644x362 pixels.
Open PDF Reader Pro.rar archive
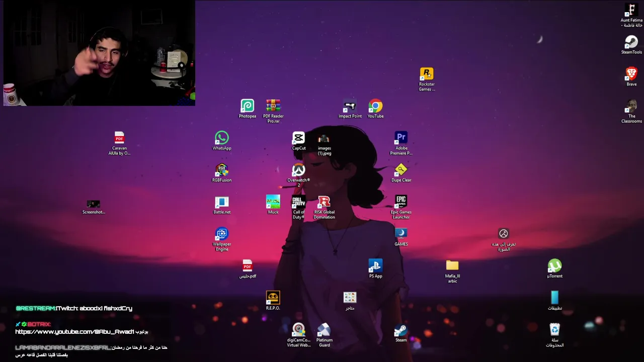pyautogui.click(x=273, y=111)
